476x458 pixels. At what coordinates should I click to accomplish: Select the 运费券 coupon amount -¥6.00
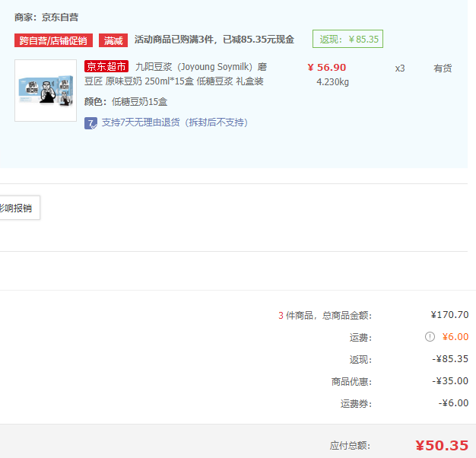453,403
